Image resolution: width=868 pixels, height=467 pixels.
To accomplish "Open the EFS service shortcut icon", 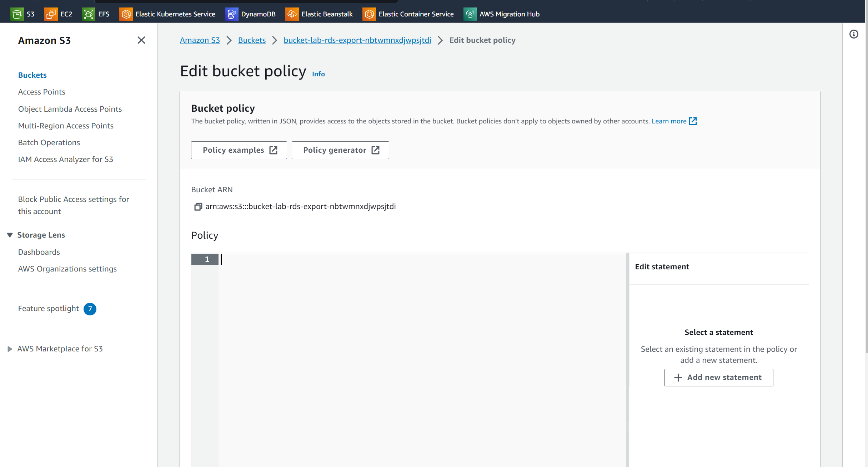I will [x=89, y=14].
